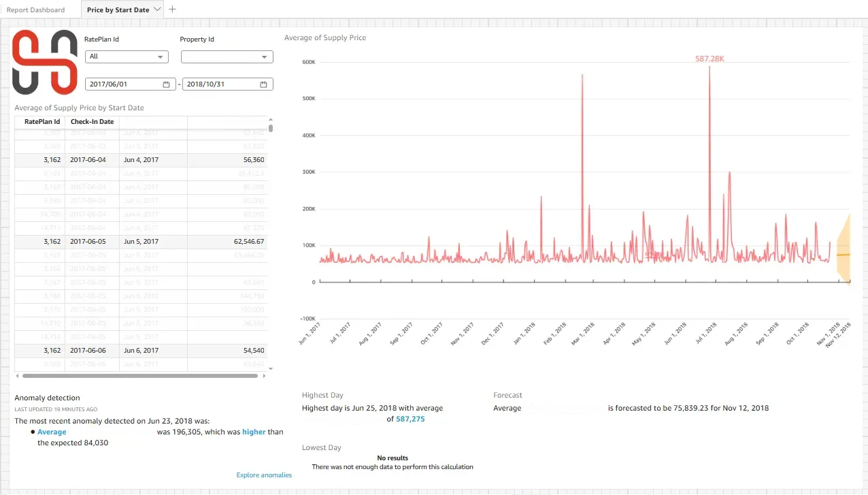This screenshot has width=868, height=495.
Task: Open the start date calendar picker icon
Action: (x=166, y=84)
